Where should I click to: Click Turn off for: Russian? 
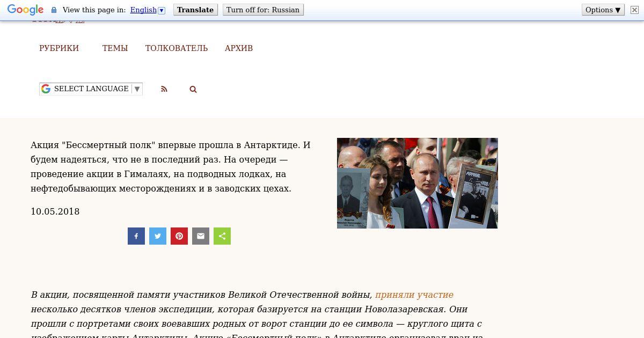(x=263, y=10)
